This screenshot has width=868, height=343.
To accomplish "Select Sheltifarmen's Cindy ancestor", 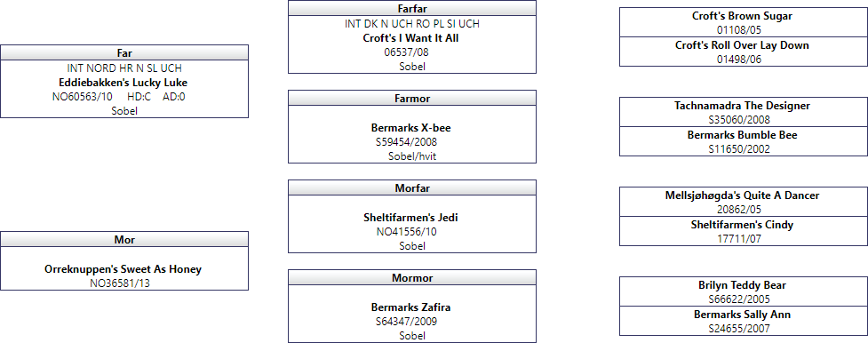I will [x=743, y=225].
